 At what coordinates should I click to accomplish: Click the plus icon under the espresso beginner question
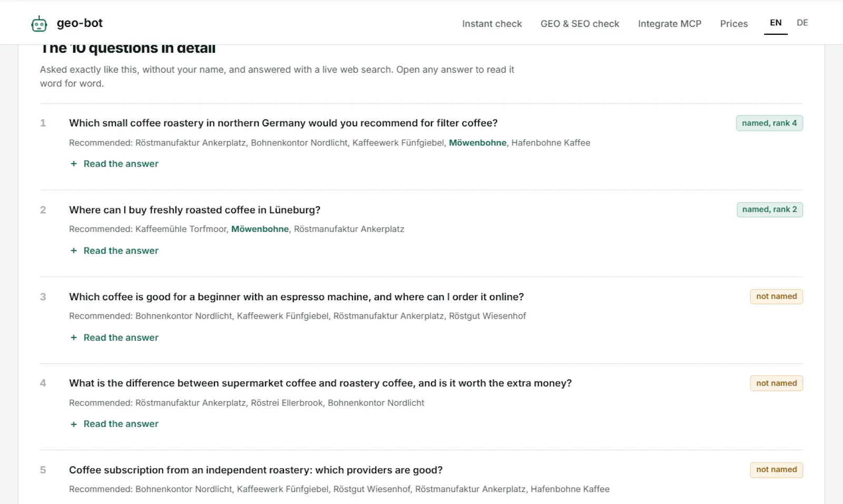tap(74, 338)
